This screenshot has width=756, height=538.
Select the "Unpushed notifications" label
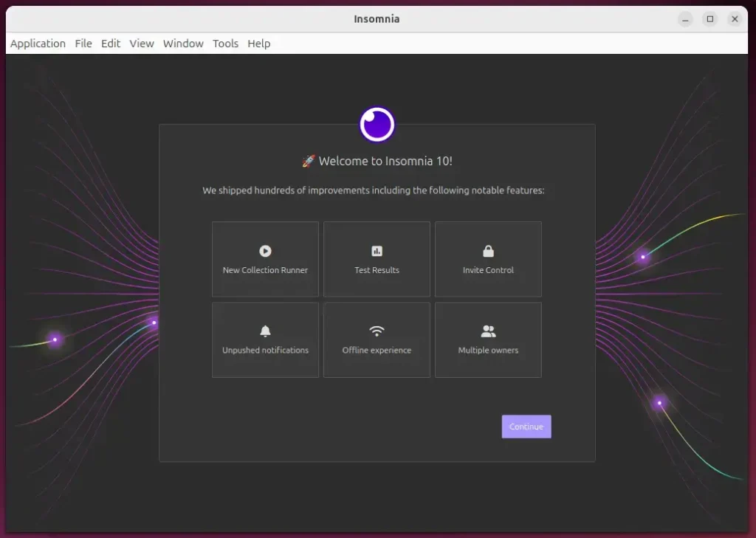click(265, 350)
